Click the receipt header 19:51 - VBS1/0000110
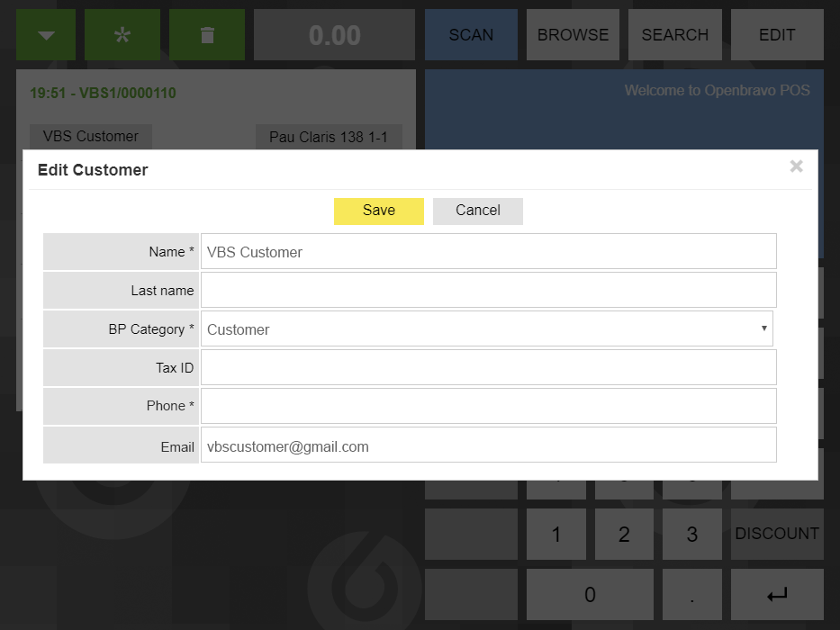This screenshot has width=840, height=630. click(103, 94)
